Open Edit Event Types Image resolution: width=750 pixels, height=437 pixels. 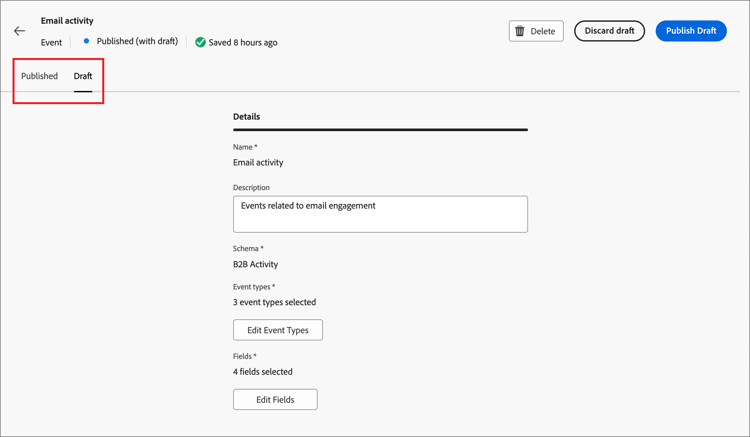click(x=278, y=330)
